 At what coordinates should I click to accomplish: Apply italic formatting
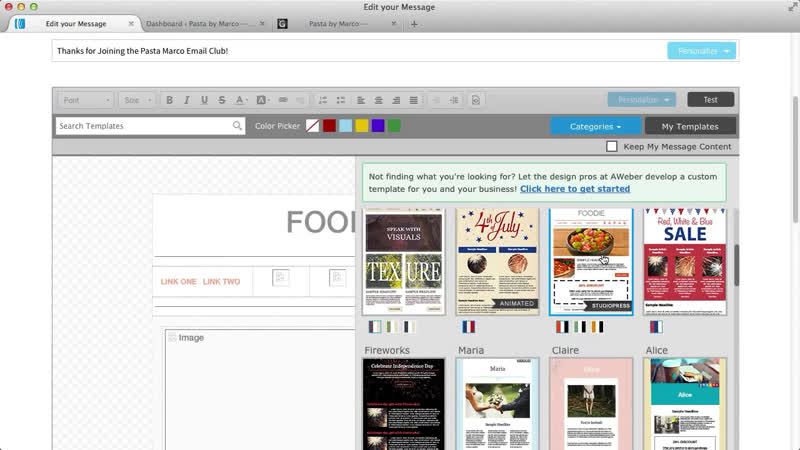(x=187, y=100)
